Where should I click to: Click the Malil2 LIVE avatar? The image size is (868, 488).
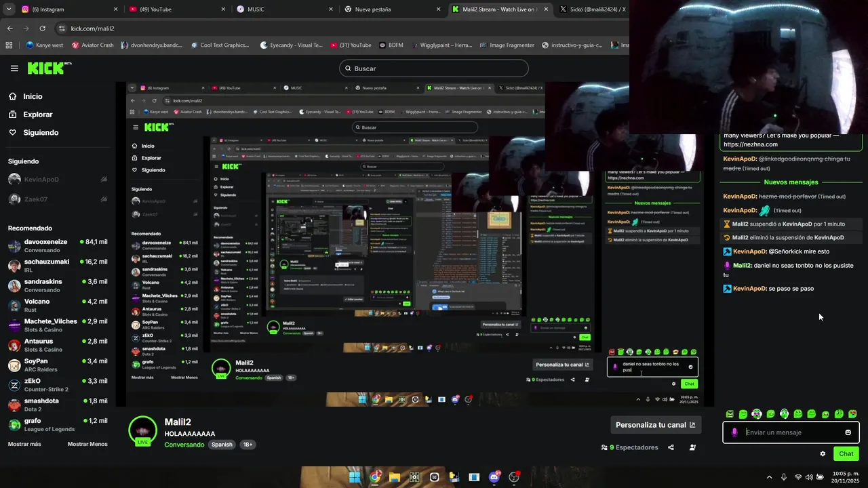[x=143, y=431]
